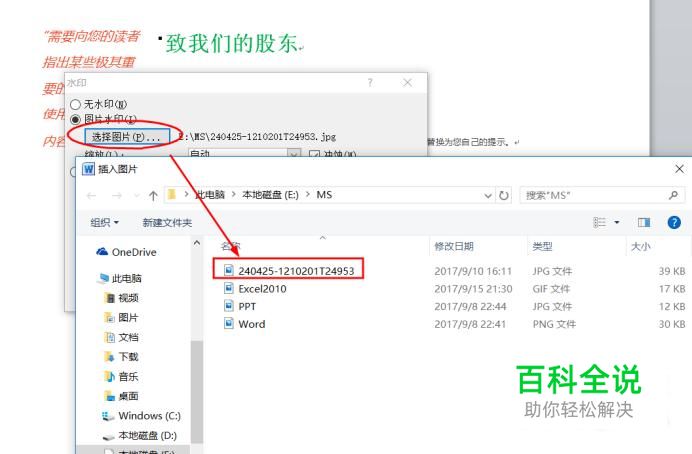Click the date 2017/9/15 21:30 cell

pyautogui.click(x=473, y=289)
